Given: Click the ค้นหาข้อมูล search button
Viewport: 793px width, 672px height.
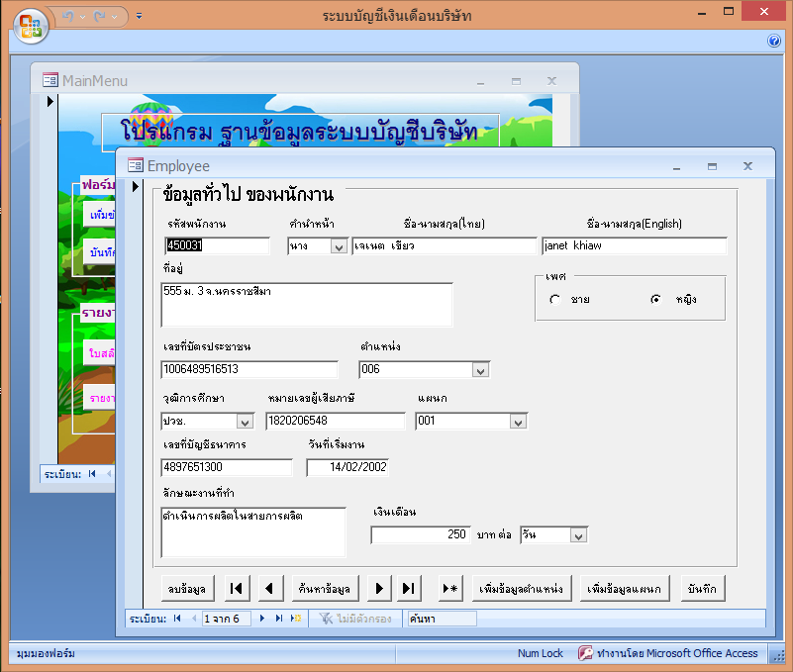Looking at the screenshot, I should (x=325, y=588).
